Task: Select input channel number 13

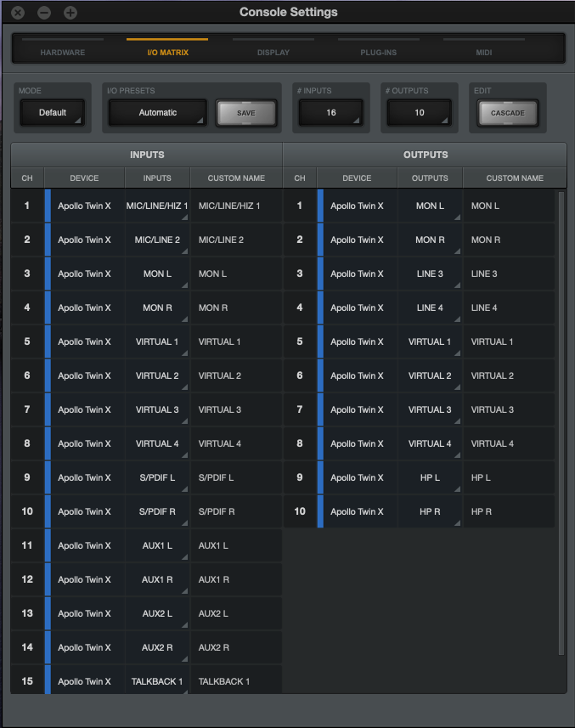Action: click(27, 613)
